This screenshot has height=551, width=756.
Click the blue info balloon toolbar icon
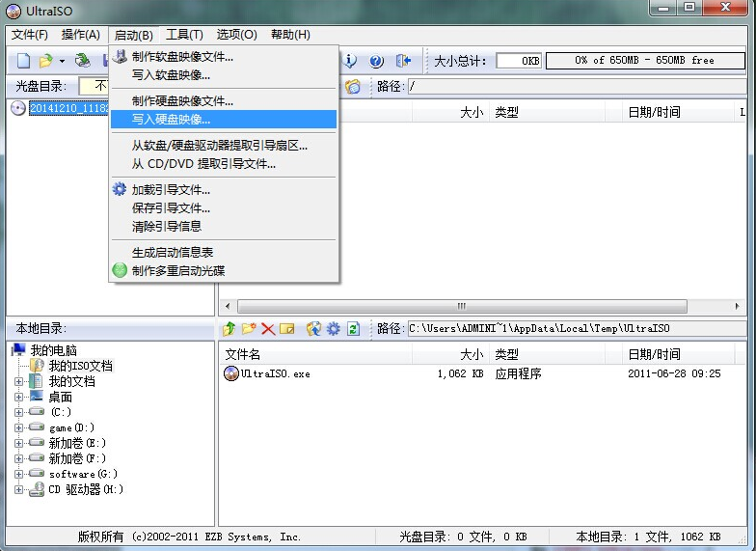(350, 61)
